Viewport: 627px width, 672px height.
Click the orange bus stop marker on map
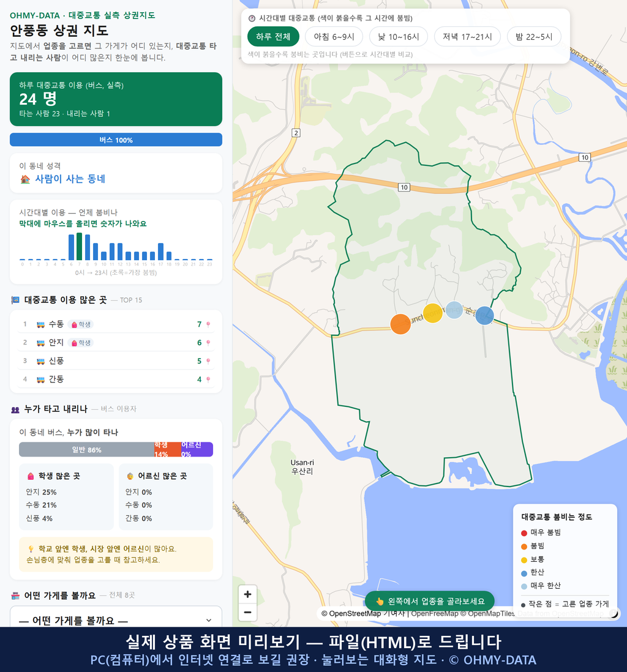tap(400, 324)
